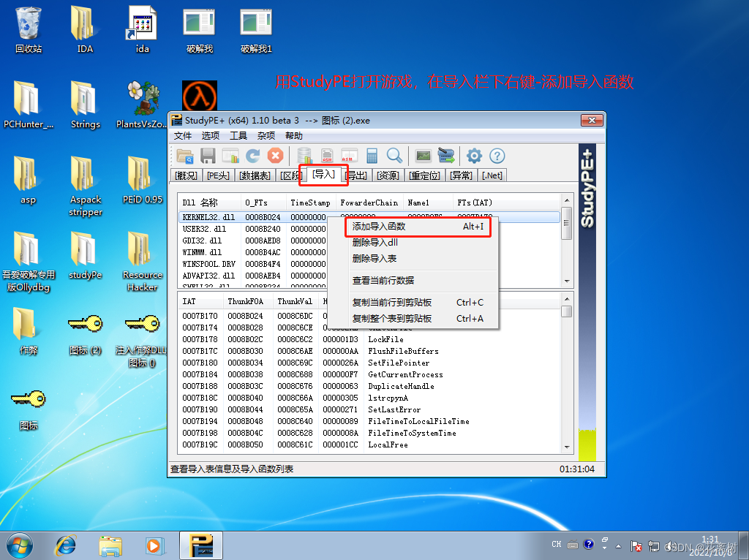Click DLL list scrollbar up arrow
The image size is (749, 560).
(x=567, y=200)
